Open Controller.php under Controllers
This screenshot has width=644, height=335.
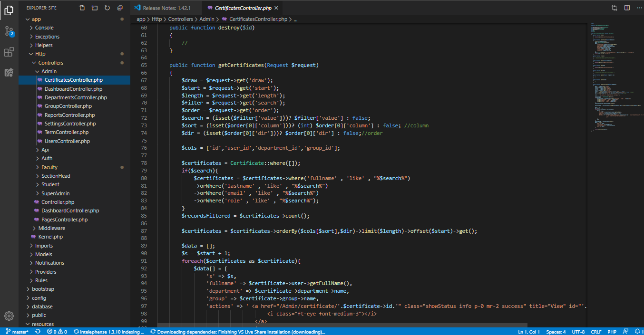[x=74, y=202]
